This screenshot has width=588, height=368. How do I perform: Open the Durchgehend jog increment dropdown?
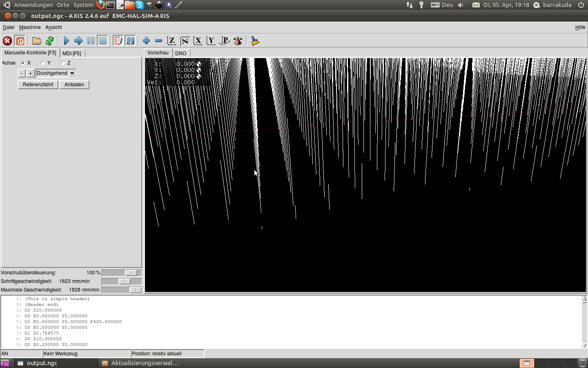[56, 73]
